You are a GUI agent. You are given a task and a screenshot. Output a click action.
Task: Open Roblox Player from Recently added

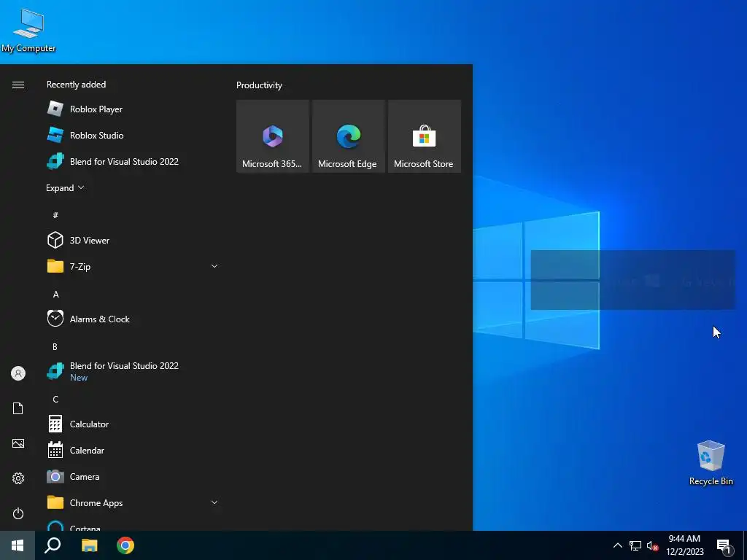click(133, 109)
